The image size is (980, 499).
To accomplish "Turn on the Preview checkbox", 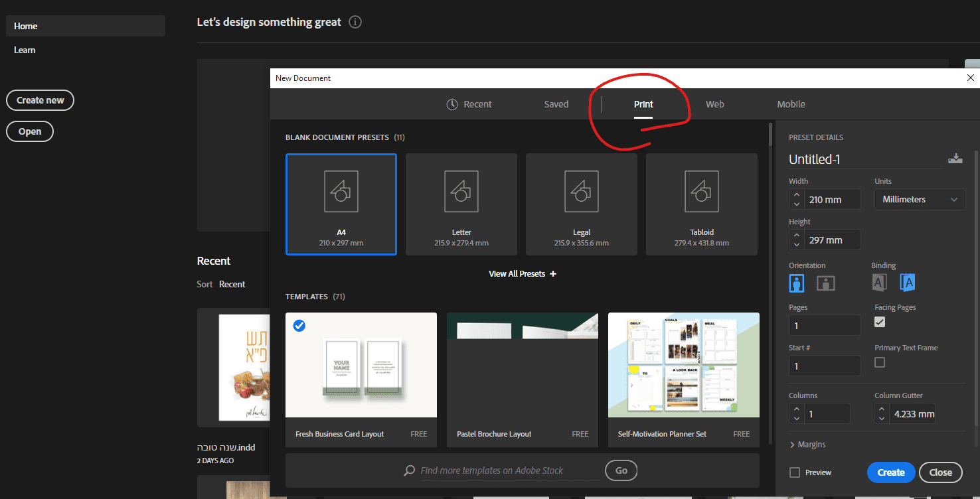I will [795, 472].
